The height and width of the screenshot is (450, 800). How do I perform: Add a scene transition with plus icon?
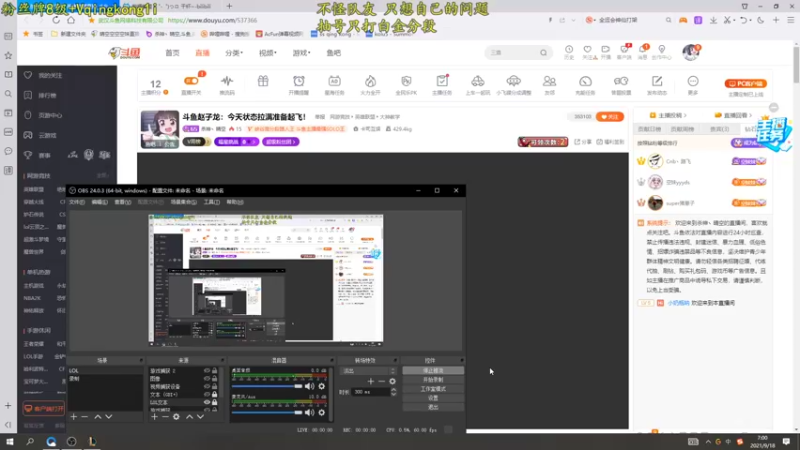[x=370, y=381]
